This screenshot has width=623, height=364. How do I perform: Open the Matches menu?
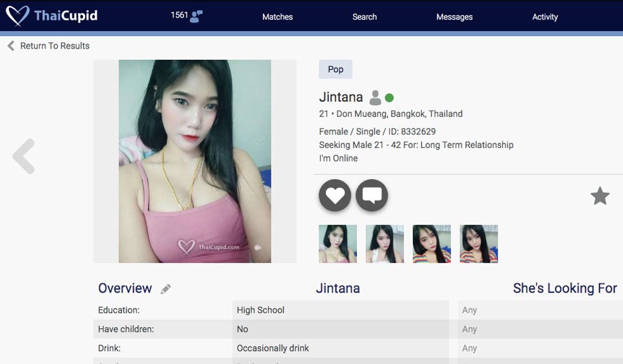pyautogui.click(x=277, y=17)
